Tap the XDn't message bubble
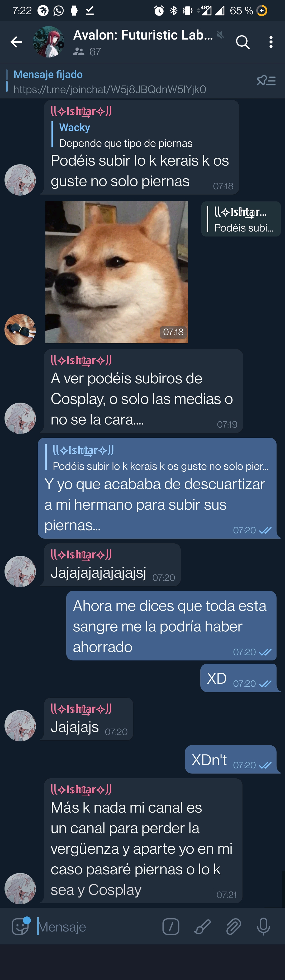The height and width of the screenshot is (980, 285). click(x=231, y=759)
